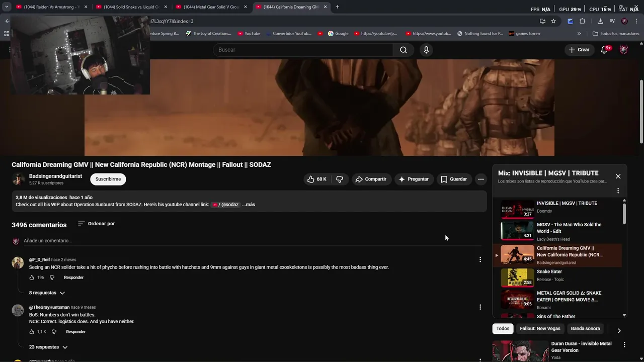Like the video with thumbs up
644x362 pixels.
[x=317, y=179]
